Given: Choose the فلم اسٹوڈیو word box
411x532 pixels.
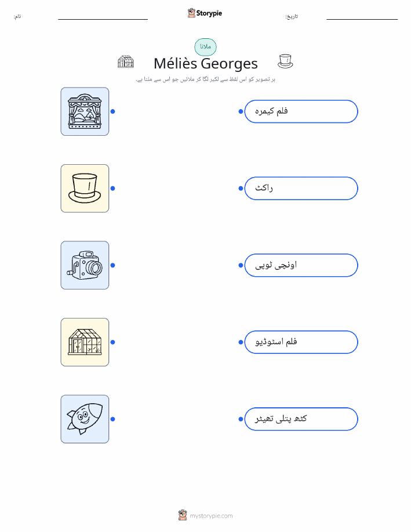Looking at the screenshot, I should click(301, 342).
